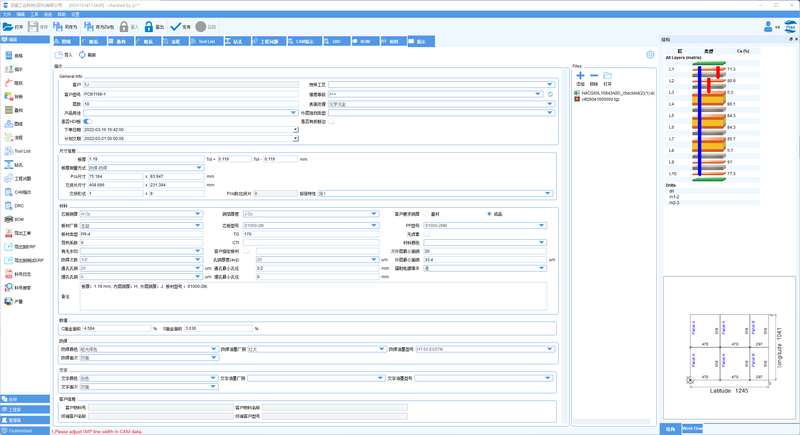This screenshot has width=800, height=435.
Task: Open the order date 2022-03-16 dropdown
Action: (295, 130)
